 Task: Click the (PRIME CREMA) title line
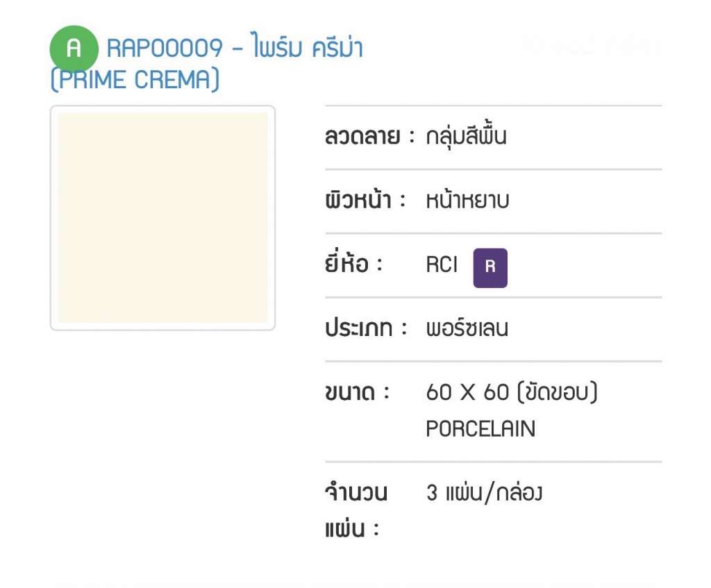click(x=135, y=80)
